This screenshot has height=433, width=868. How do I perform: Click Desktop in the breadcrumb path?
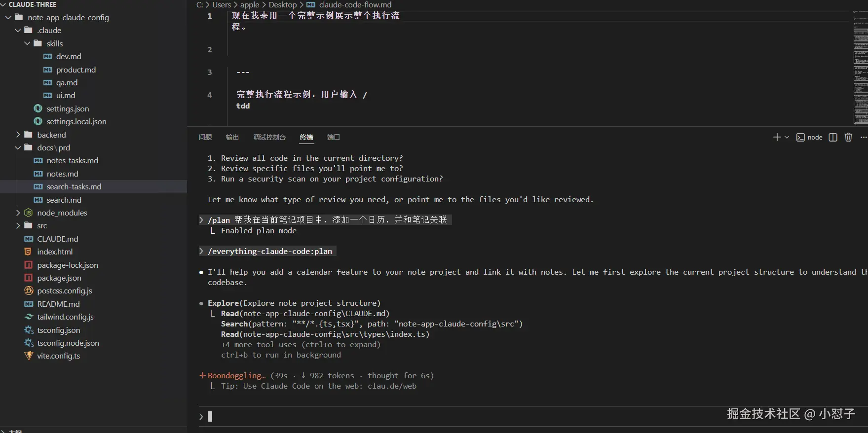[283, 4]
